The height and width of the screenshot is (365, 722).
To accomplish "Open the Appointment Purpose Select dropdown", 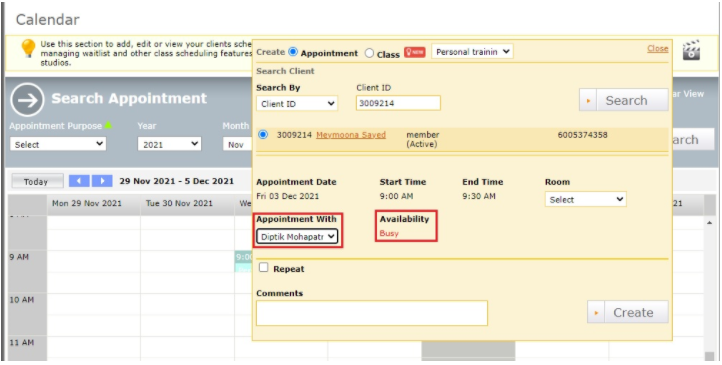I will tap(58, 144).
